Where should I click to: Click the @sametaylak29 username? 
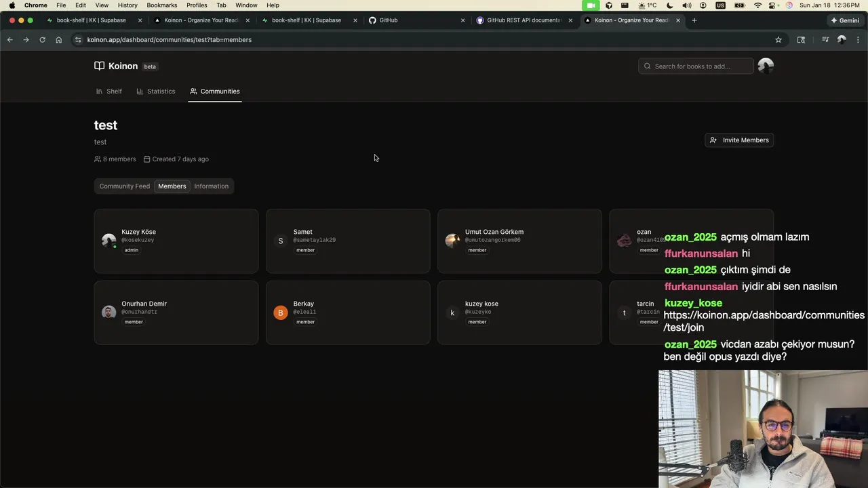[x=315, y=240]
